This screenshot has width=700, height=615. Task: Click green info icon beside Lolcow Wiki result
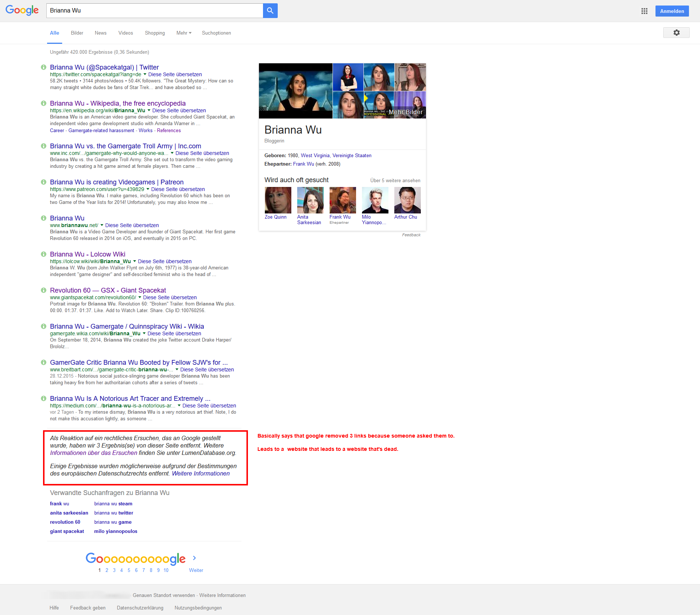(43, 254)
